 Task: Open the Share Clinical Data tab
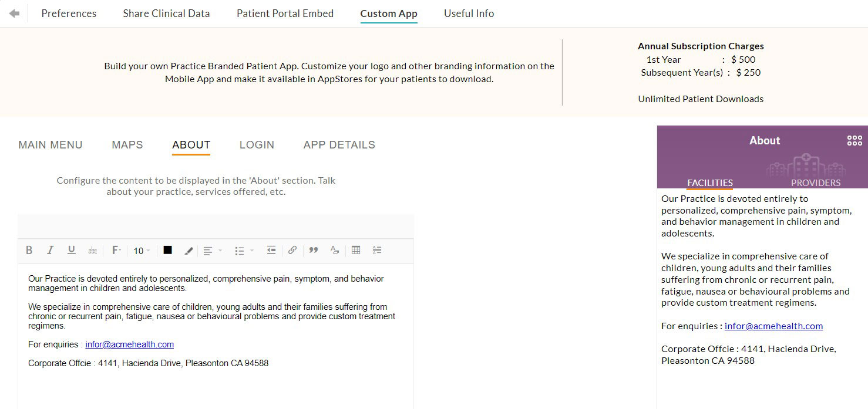click(x=166, y=13)
